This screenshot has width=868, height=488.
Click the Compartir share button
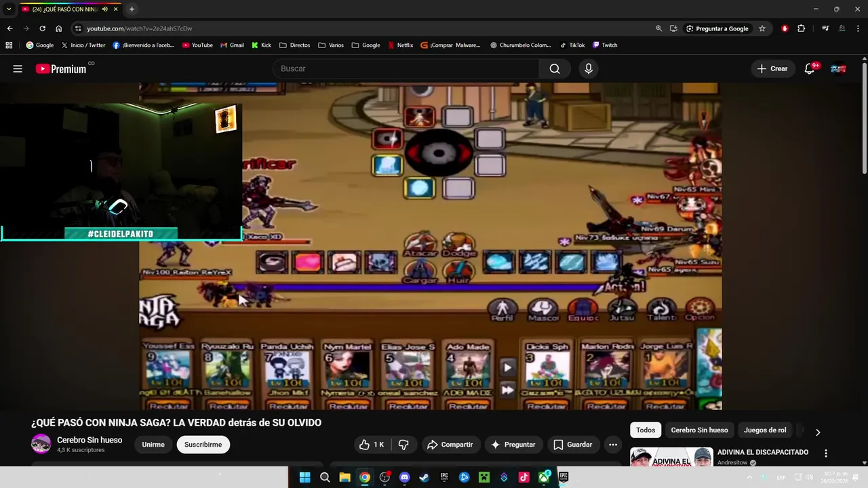coord(450,445)
